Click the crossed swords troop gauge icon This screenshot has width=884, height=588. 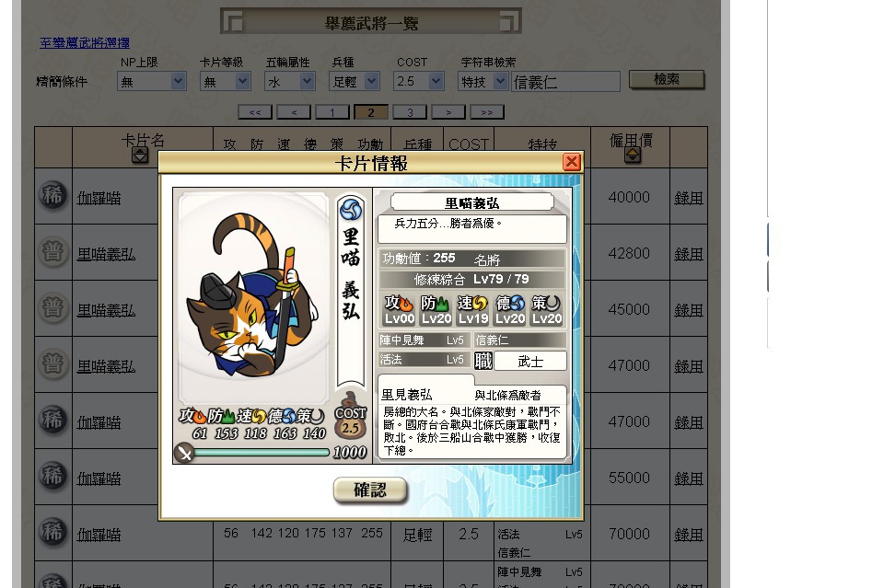(x=184, y=452)
